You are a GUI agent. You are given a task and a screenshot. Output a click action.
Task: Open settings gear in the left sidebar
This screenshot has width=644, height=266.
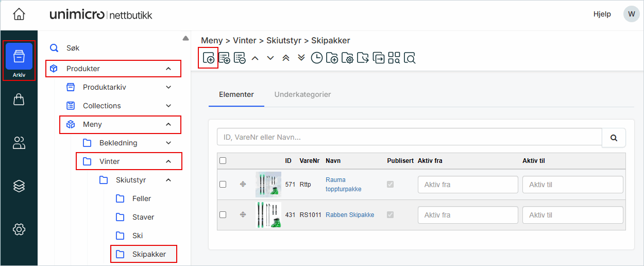click(x=19, y=229)
